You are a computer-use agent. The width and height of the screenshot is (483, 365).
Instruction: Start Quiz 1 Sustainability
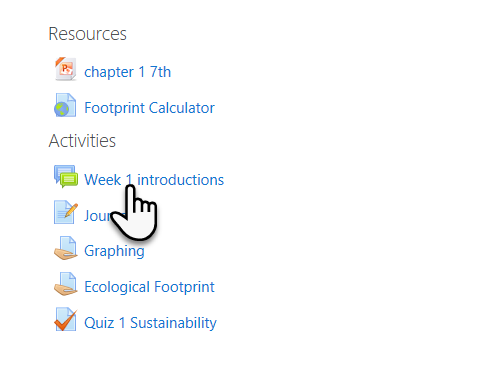pos(150,323)
